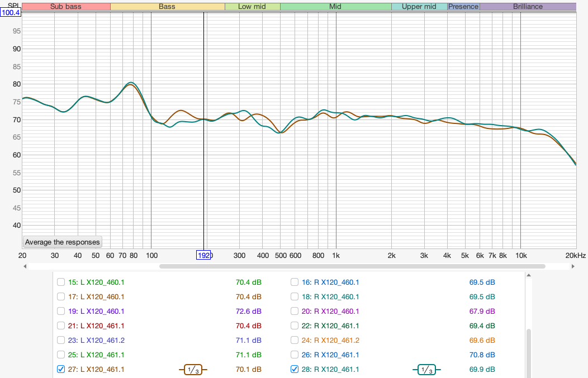Click the teal 1/3 smoothing icon for trace 28

pos(426,369)
